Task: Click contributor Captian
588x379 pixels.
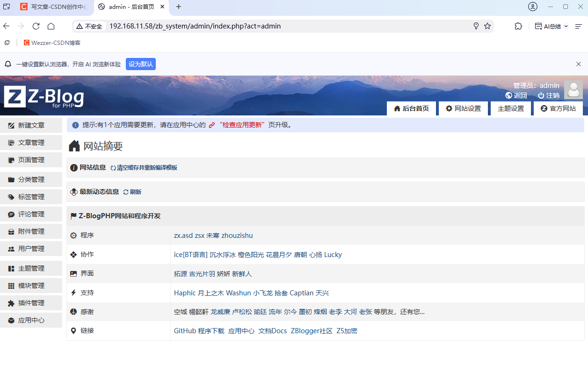Action: (x=302, y=293)
